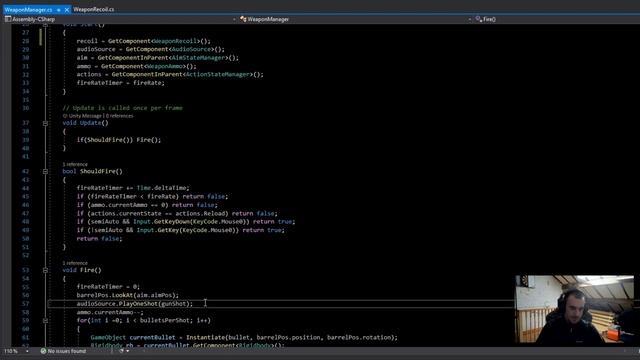Click 'actions = GetComponentInParent<ActionStateManager>();' line
The width and height of the screenshot is (640, 360).
[x=170, y=74]
